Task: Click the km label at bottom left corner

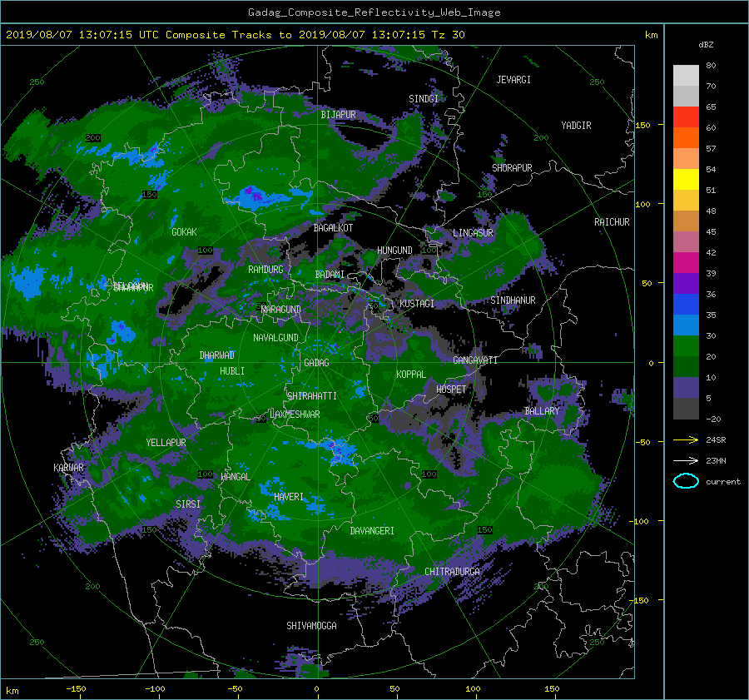Action: pyautogui.click(x=12, y=691)
